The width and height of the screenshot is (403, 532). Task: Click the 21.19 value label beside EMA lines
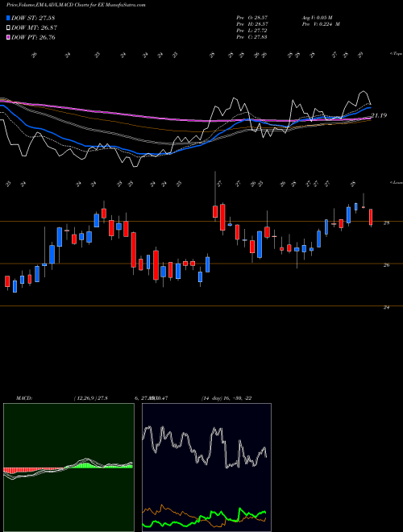click(379, 115)
